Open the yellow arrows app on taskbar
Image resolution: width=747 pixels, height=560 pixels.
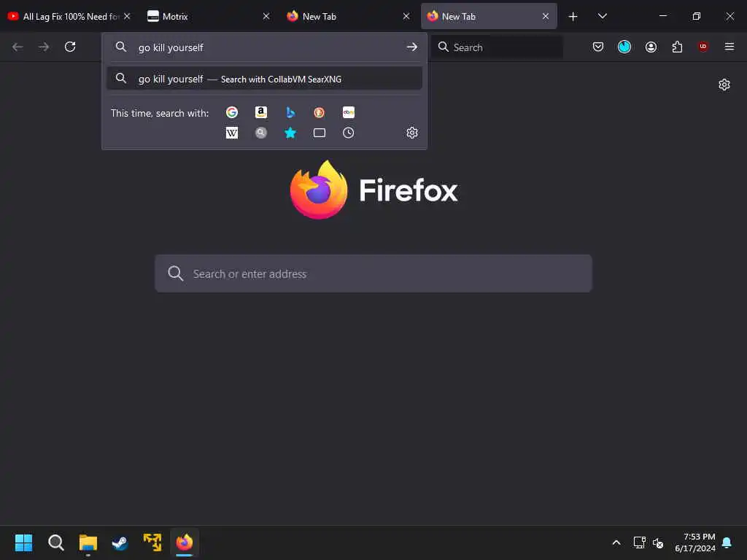(152, 542)
